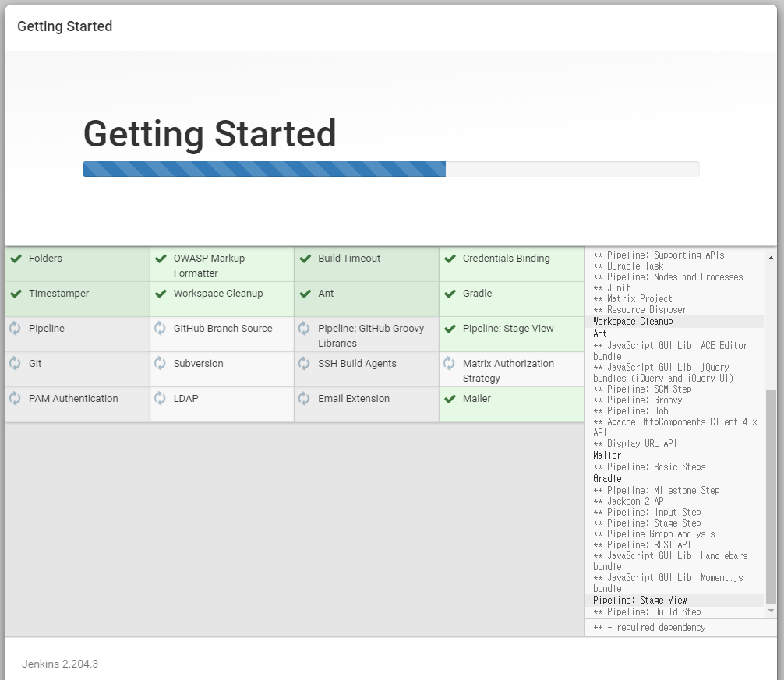
Task: Click the Getting Started title in the header bar
Action: [x=65, y=26]
